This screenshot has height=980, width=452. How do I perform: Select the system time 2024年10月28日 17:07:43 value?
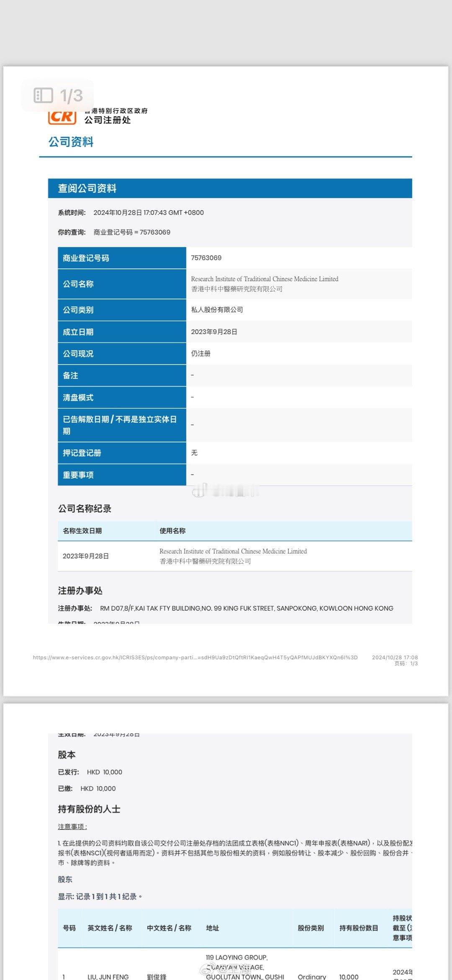(x=149, y=213)
